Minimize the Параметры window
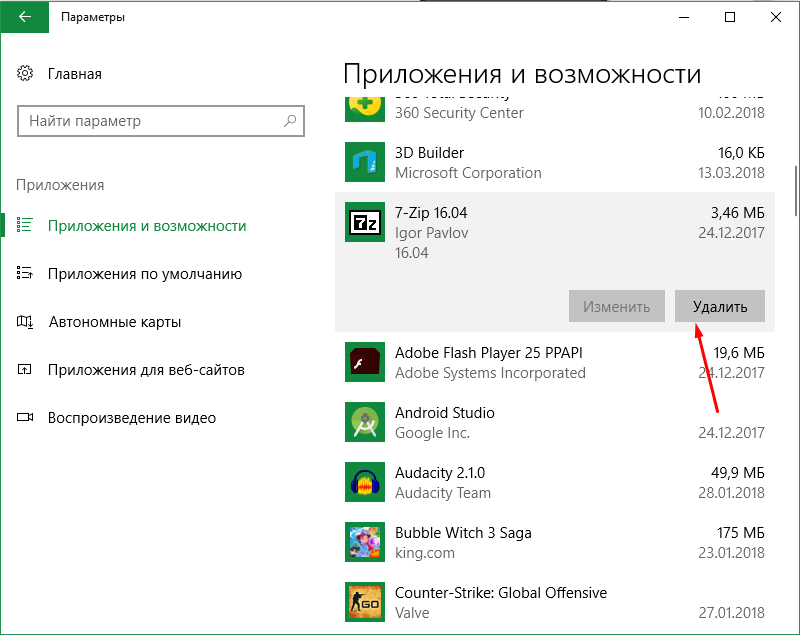 (x=684, y=17)
